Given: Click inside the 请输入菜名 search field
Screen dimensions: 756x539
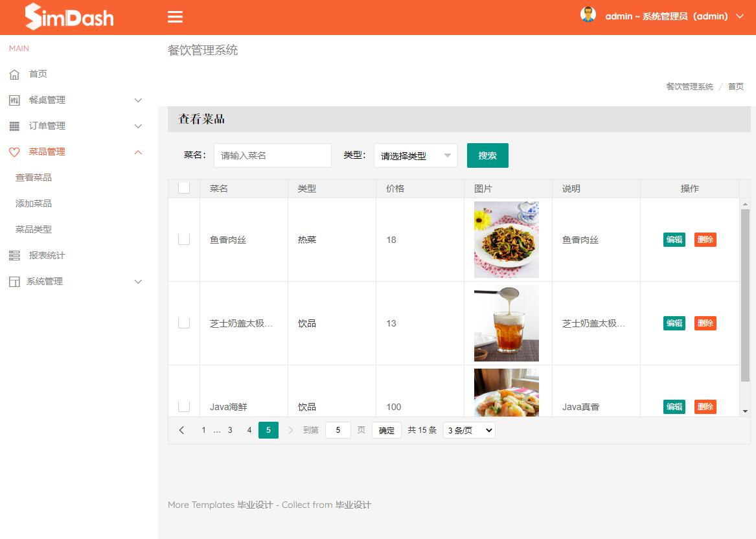Looking at the screenshot, I should point(272,155).
